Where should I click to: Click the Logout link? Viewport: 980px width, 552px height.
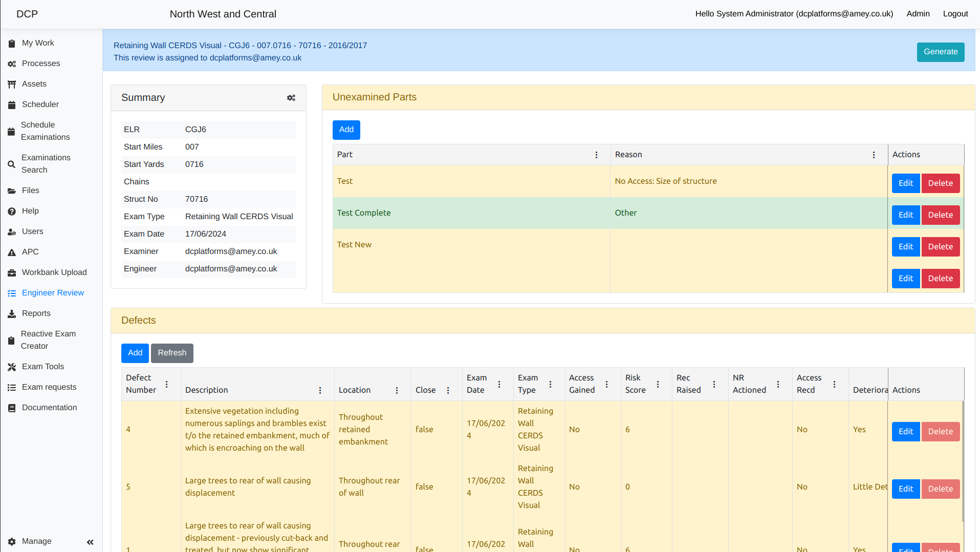(x=955, y=14)
